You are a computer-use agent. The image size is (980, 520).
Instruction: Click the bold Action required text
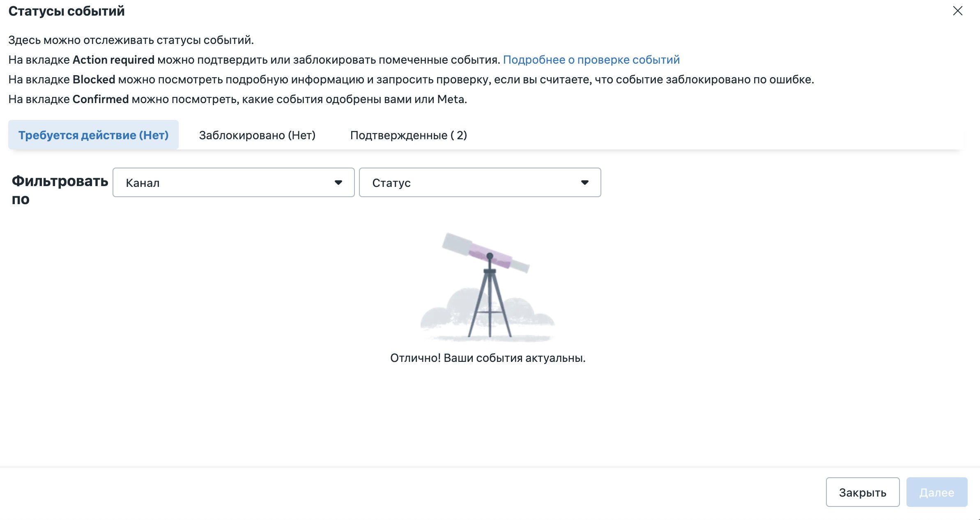(x=113, y=60)
